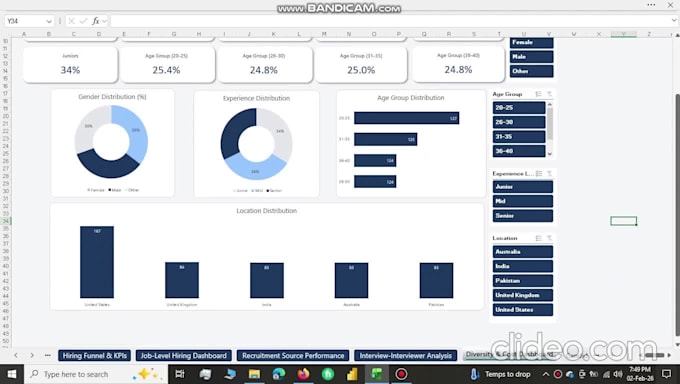Open Power BI icon on the taskbar
The height and width of the screenshot is (384, 680).
pos(352,374)
